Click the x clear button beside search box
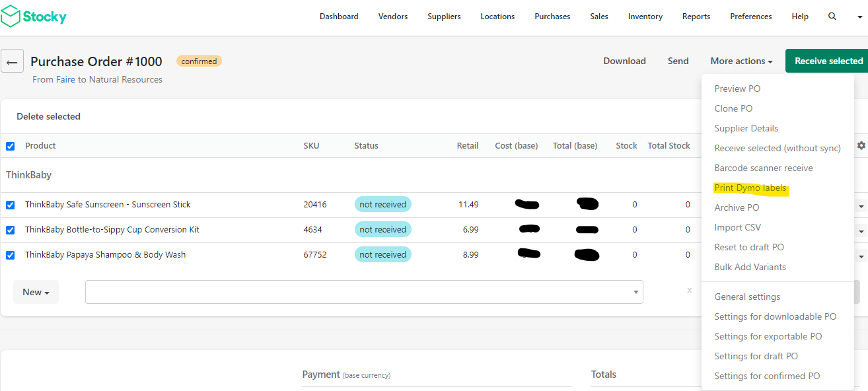This screenshot has width=868, height=391. (689, 290)
